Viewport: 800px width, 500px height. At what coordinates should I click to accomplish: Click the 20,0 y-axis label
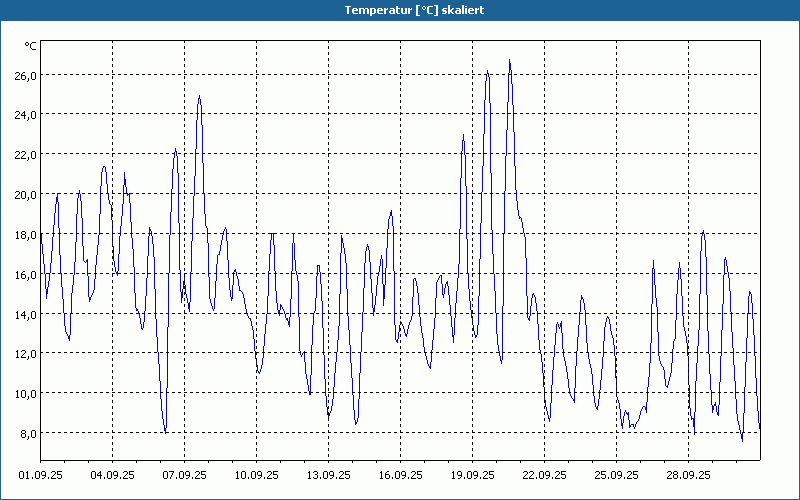[x=25, y=195]
